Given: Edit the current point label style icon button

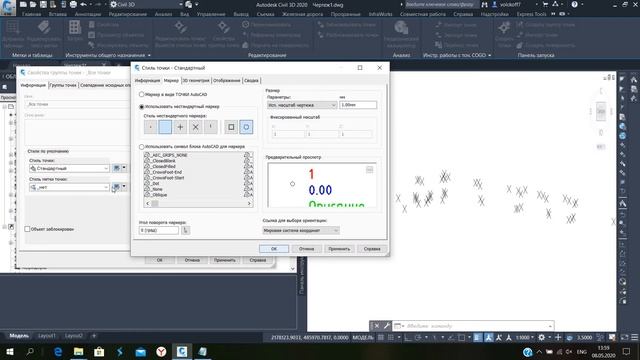Looking at the screenshot, I should click(117, 187).
